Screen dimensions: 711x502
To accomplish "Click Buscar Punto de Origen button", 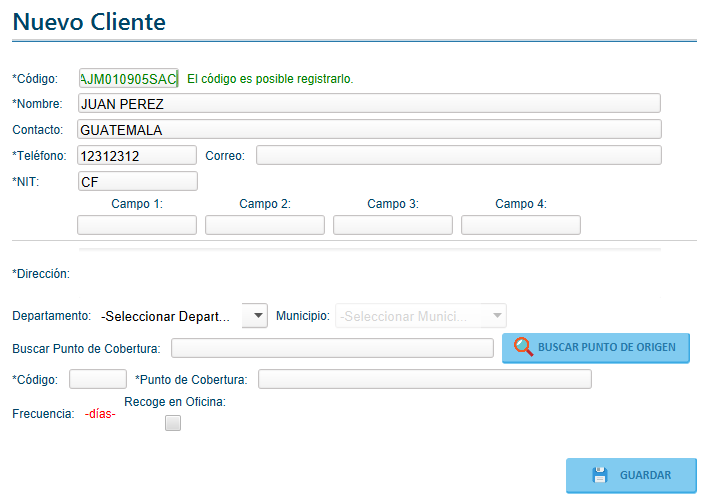I will (x=595, y=348).
